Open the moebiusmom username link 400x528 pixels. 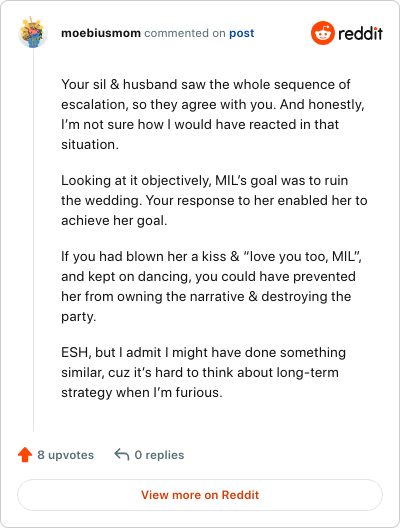click(101, 33)
